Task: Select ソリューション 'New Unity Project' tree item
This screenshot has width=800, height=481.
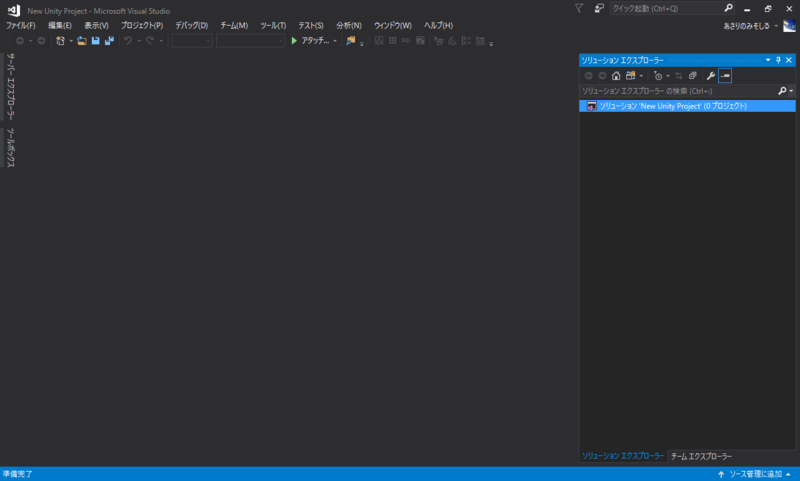Action: pyautogui.click(x=687, y=106)
